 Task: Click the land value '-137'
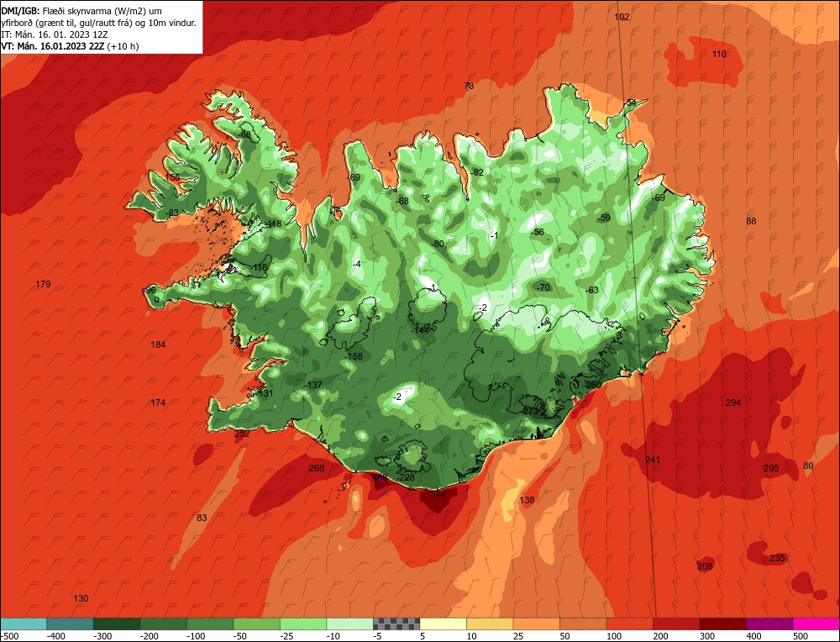pos(312,386)
